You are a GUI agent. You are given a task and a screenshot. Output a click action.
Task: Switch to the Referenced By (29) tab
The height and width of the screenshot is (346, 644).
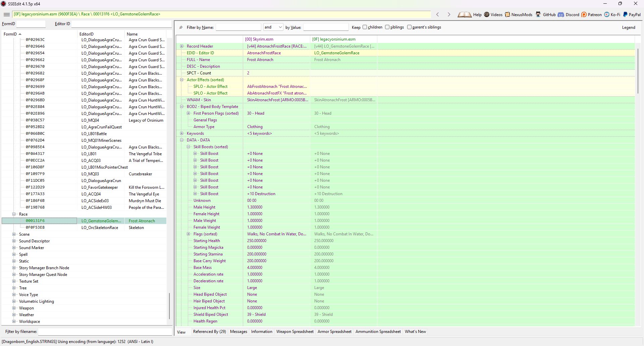209,332
